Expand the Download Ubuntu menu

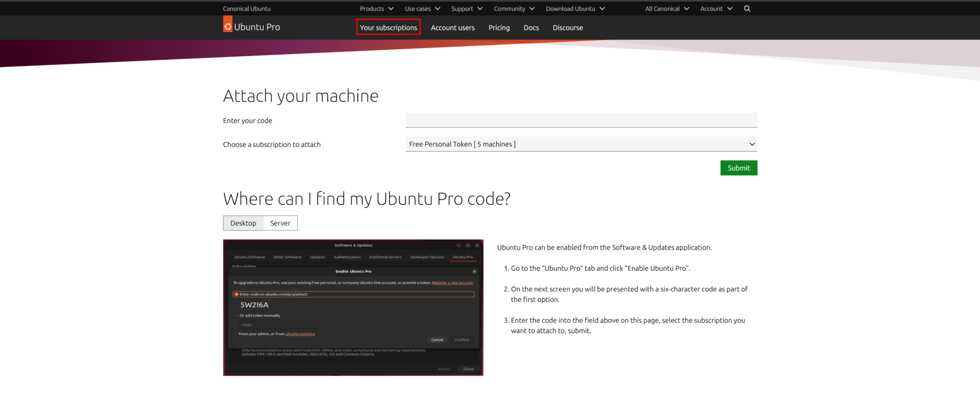[x=575, y=9]
